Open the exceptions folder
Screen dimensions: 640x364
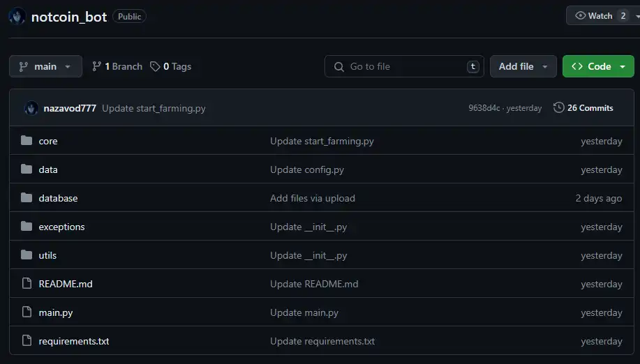(x=61, y=227)
